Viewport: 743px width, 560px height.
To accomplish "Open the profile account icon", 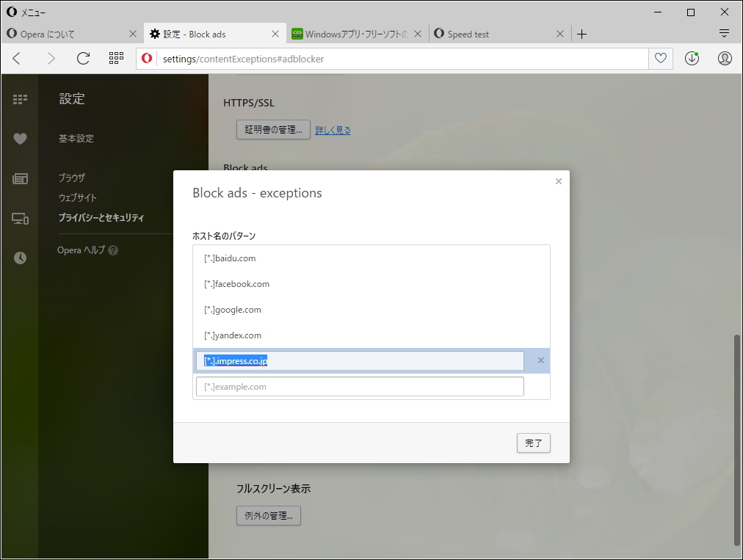I will (724, 58).
